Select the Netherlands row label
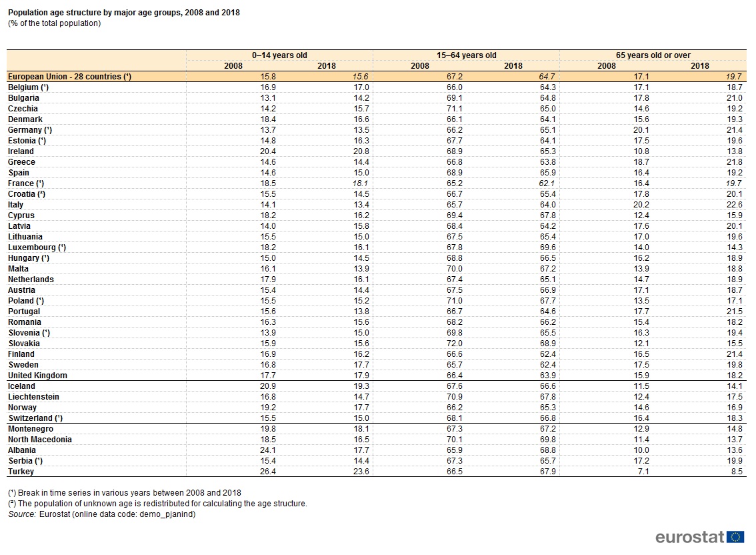756x555 pixels. point(31,280)
